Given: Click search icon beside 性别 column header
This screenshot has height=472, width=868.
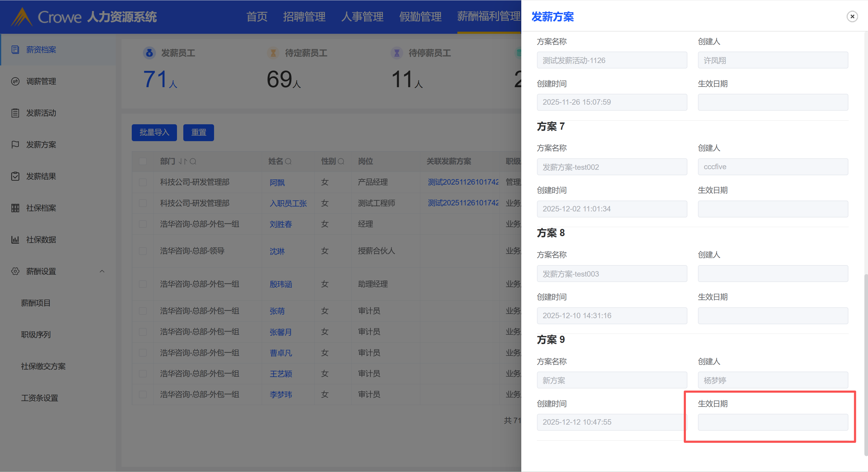Looking at the screenshot, I should pyautogui.click(x=341, y=161).
